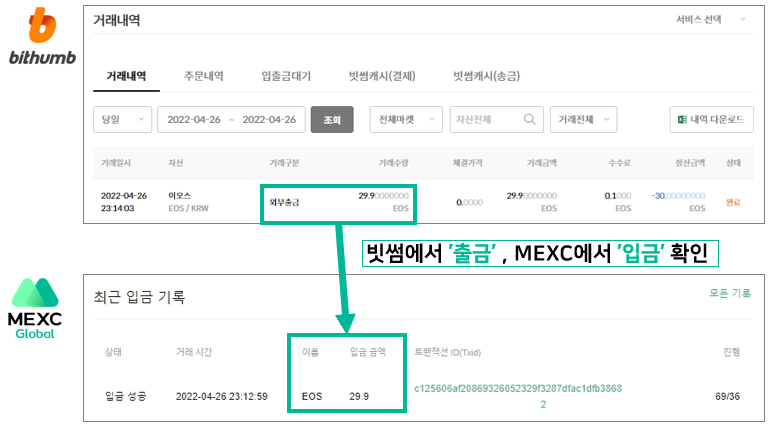The image size is (768, 427).
Task: Switch to the 주문내역 tab
Action: pos(204,76)
